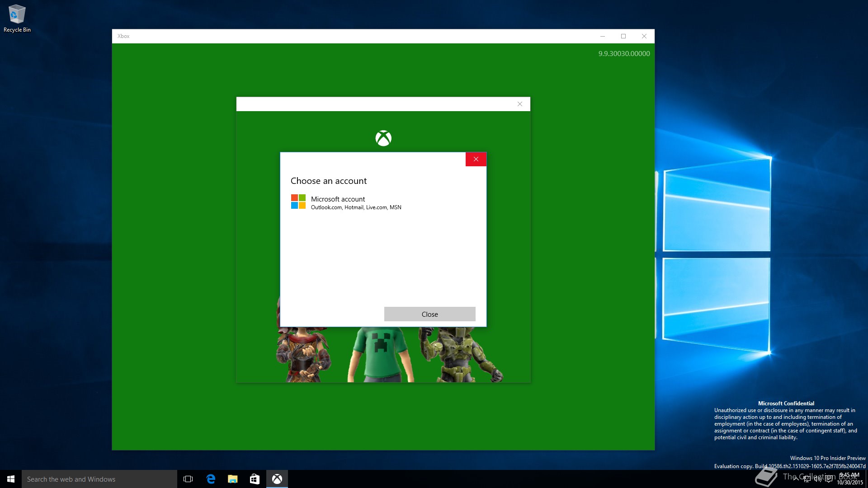This screenshot has height=488, width=868.
Task: Open the Windows Store taskbar icon
Action: click(x=255, y=479)
